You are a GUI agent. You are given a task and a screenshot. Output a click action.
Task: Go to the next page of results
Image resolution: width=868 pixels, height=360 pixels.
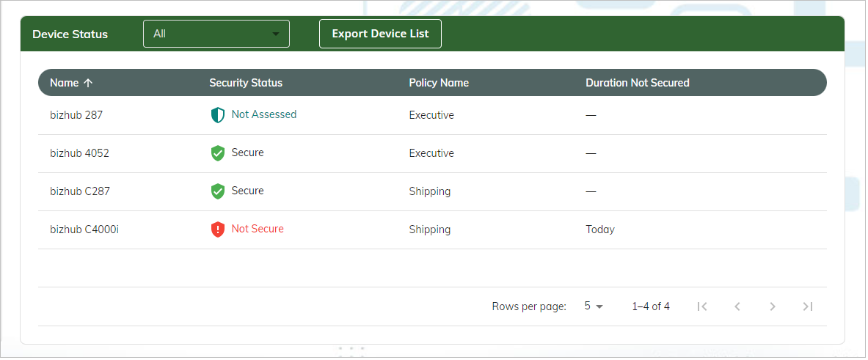tap(773, 306)
